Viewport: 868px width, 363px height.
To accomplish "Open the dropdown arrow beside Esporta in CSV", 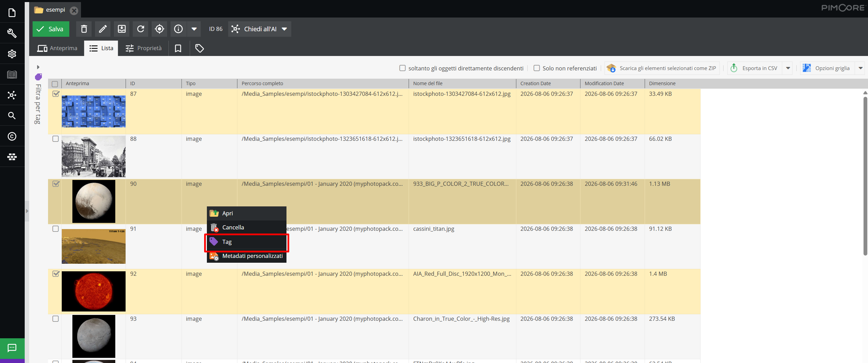I will click(788, 68).
